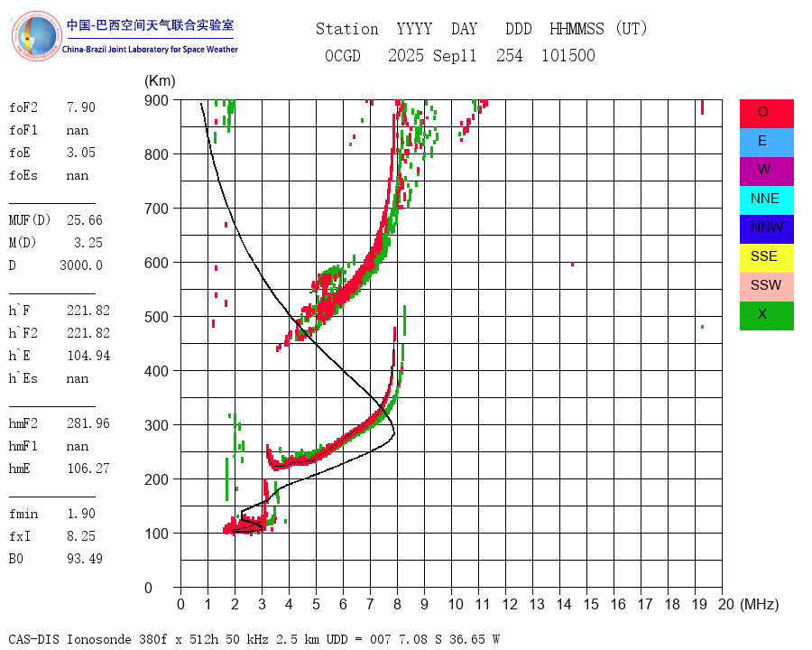The image size is (812, 650).
Task: Click the E-layer echo trace near 100 km
Action: point(246,525)
